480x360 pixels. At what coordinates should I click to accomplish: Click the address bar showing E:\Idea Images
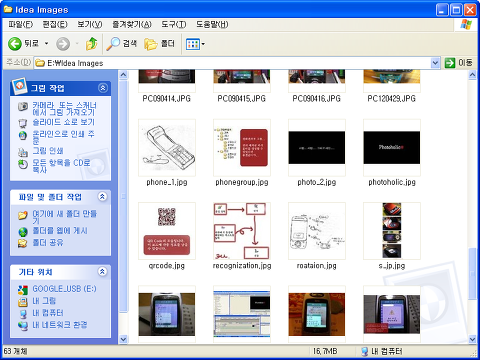coord(233,63)
